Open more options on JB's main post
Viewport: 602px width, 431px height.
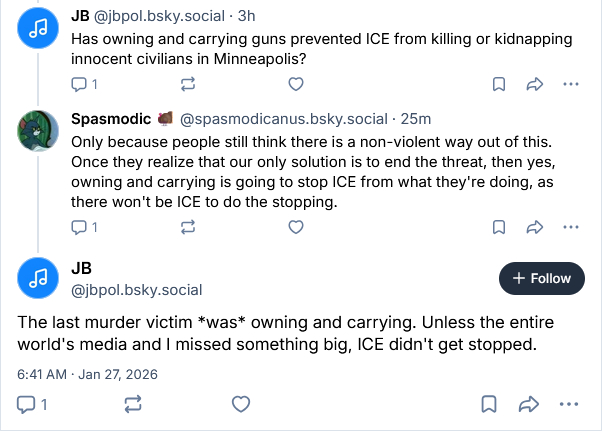[571, 404]
